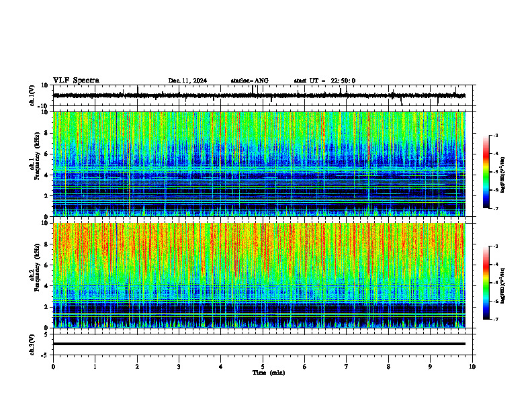Image resolution: width=532 pixels, height=411 pixels.
Task: Click the ch.3 flat voltage trace
Action: click(x=259, y=344)
